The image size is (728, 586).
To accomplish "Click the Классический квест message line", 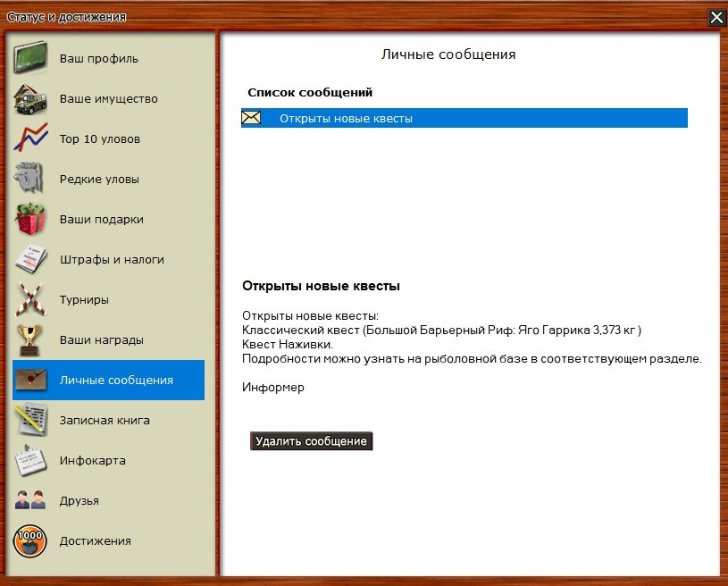I will coord(441,331).
